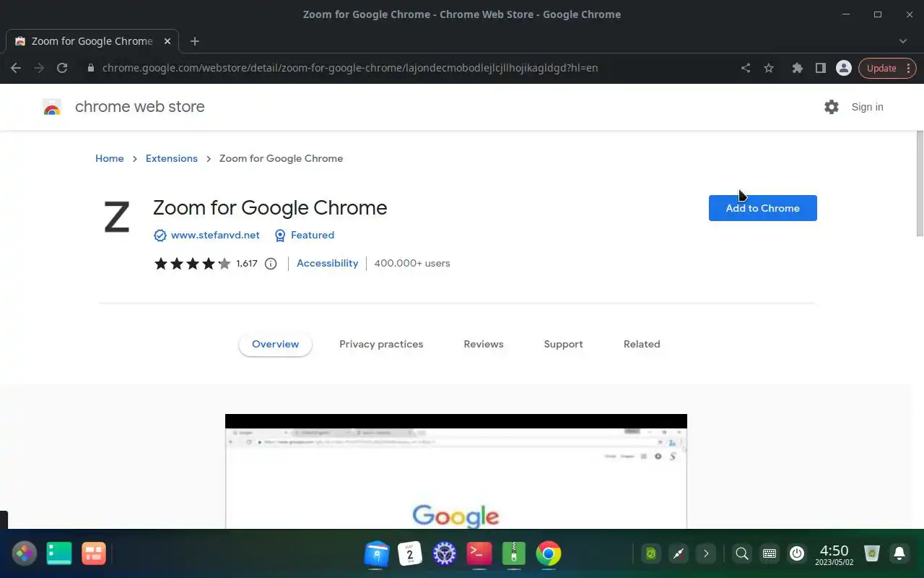Expand the tray arrow icon
The height and width of the screenshot is (578, 924).
pos(706,554)
